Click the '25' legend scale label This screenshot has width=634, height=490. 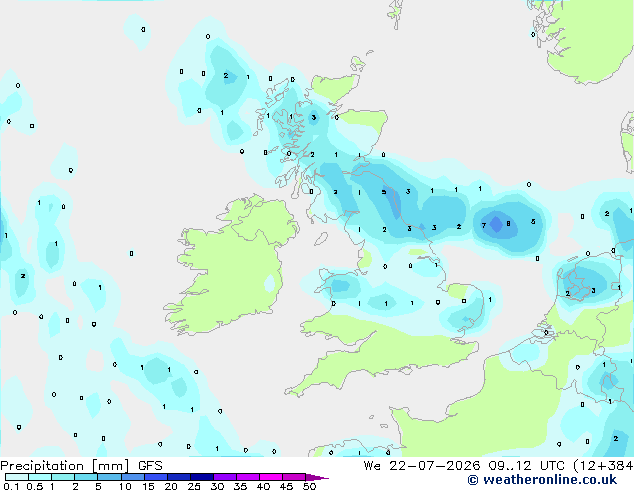pyautogui.click(x=194, y=486)
